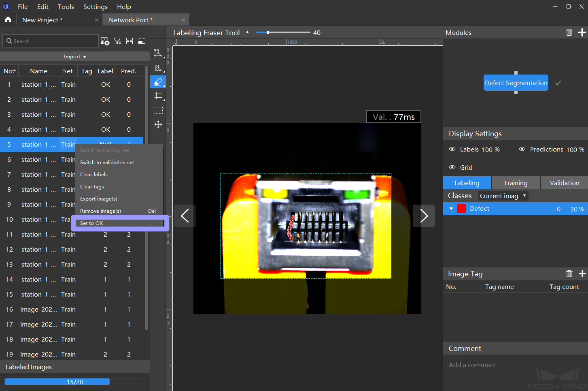Select the Polygon labeling tool

(x=158, y=53)
